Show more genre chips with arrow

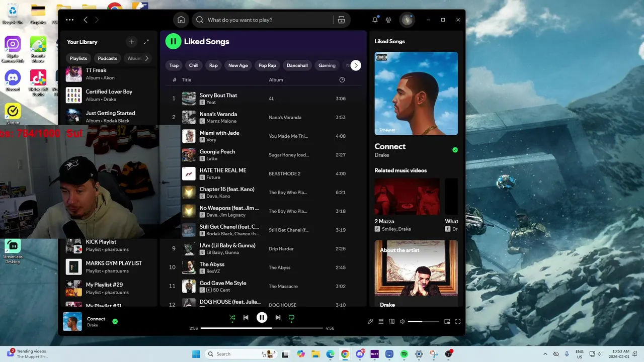[x=356, y=65]
